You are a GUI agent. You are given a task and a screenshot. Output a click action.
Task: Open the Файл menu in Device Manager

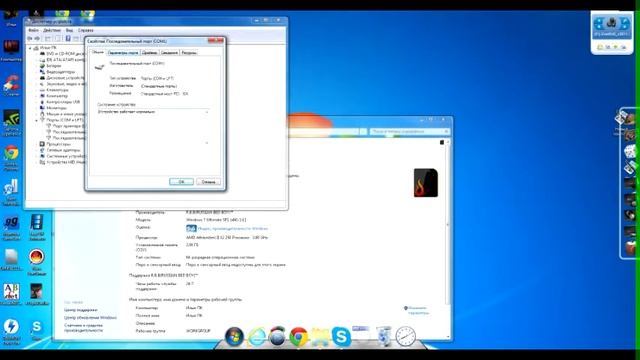(x=33, y=30)
